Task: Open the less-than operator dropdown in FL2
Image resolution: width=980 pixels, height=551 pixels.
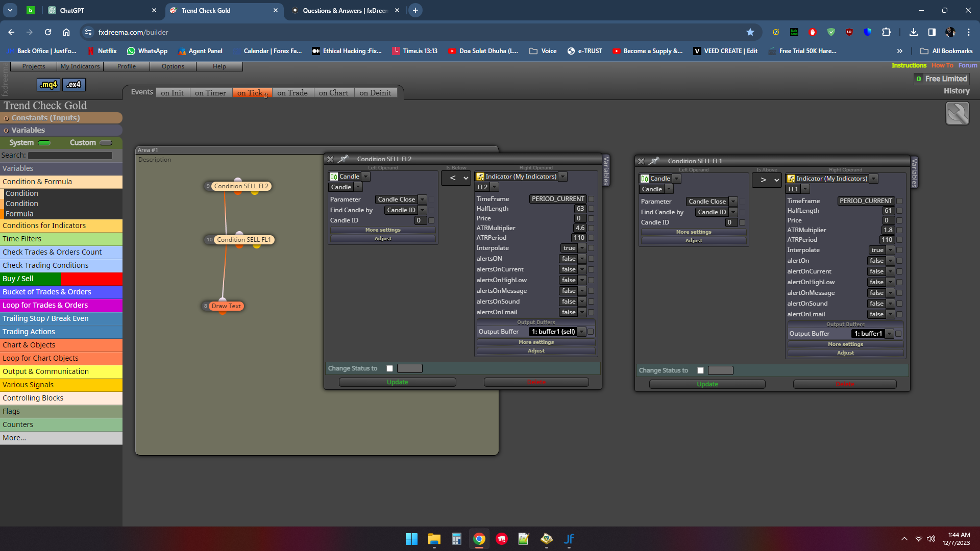Action: click(x=456, y=178)
